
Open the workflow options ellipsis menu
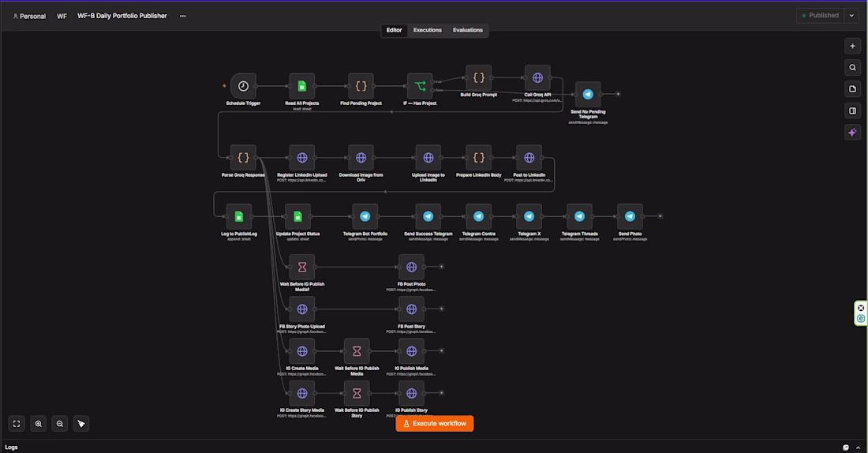point(183,16)
